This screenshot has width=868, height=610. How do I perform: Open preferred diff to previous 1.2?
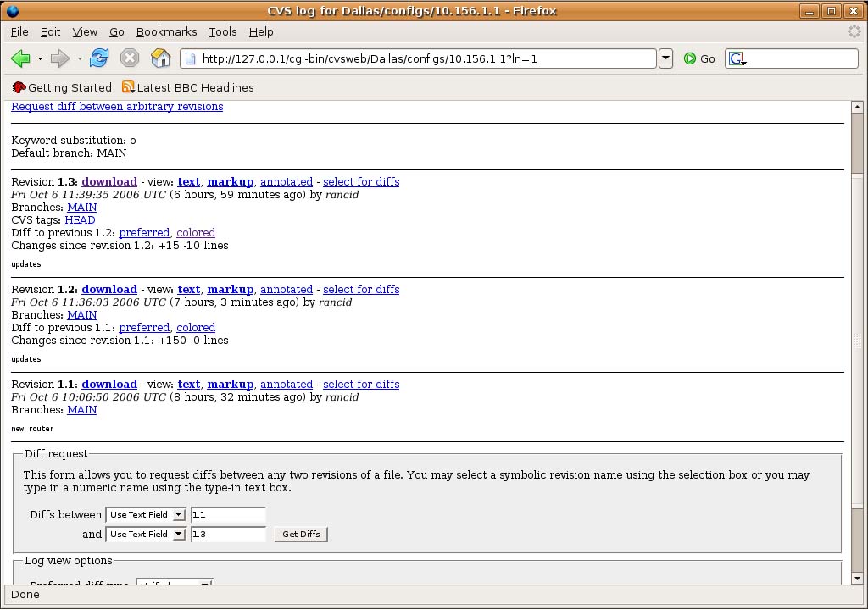tap(144, 232)
